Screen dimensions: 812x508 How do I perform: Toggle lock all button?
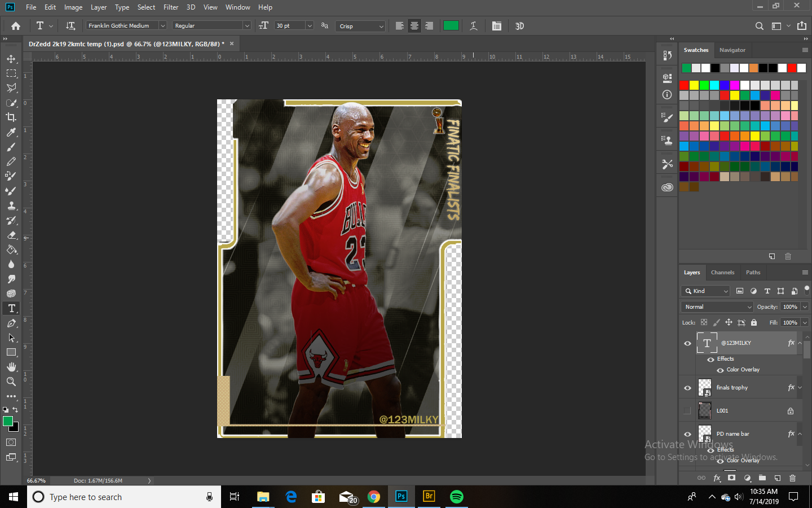(x=754, y=323)
